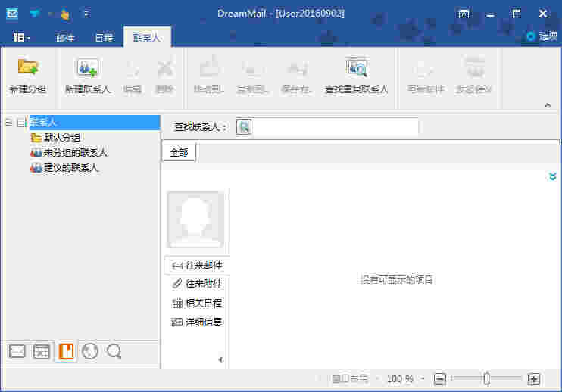Screen dimensions: 562x392
Task: Click the DreamMail app icon in the title bar
Action: coord(12,14)
